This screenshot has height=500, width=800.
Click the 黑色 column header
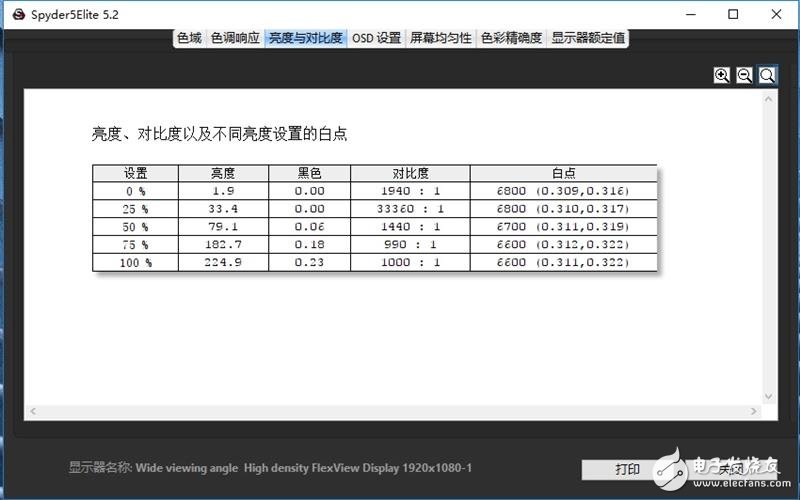[309, 173]
